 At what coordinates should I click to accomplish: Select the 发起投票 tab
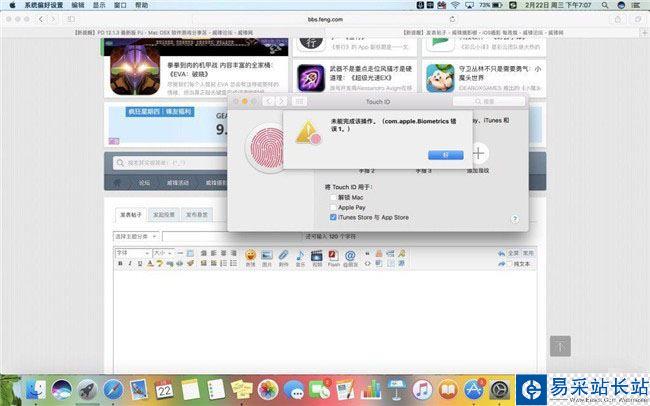coord(164,214)
